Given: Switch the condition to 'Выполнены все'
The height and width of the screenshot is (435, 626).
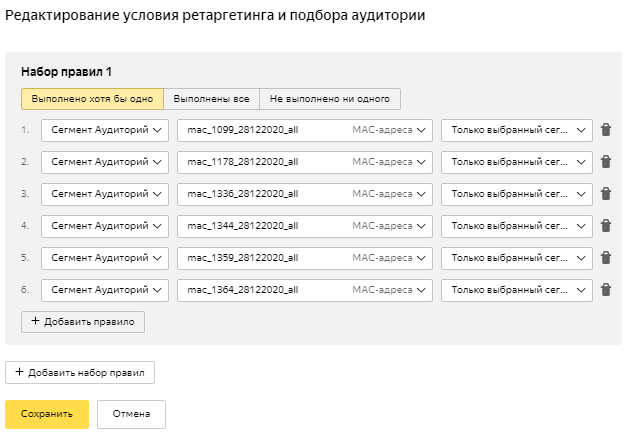Looking at the screenshot, I should (211, 99).
